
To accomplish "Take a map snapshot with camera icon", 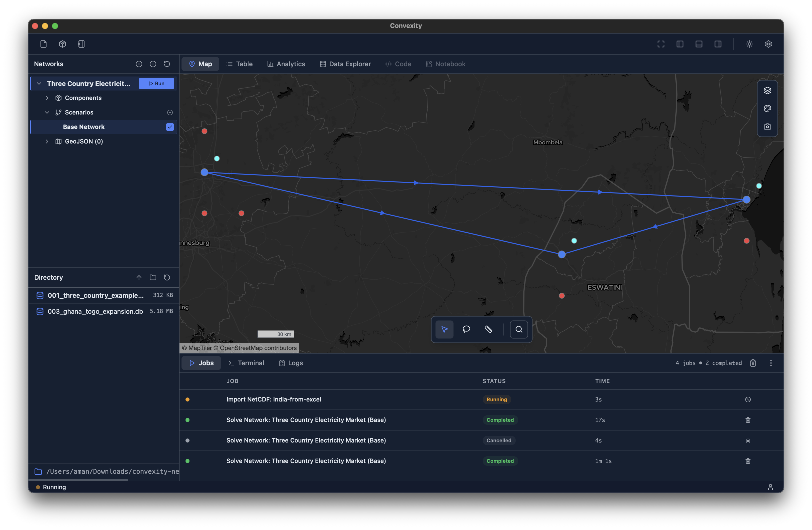I will click(x=767, y=126).
